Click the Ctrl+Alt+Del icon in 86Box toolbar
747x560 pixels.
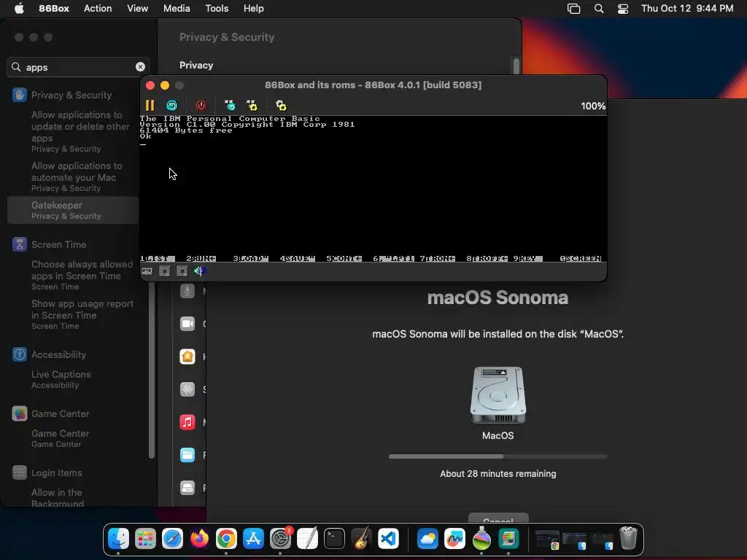(230, 105)
